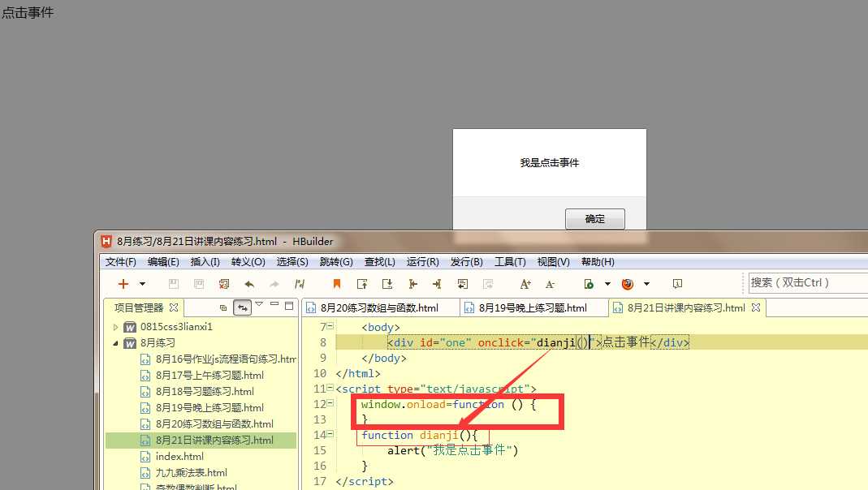The width and height of the screenshot is (868, 490).
Task: Collapse the 8月练习 project folder
Action: coord(115,343)
